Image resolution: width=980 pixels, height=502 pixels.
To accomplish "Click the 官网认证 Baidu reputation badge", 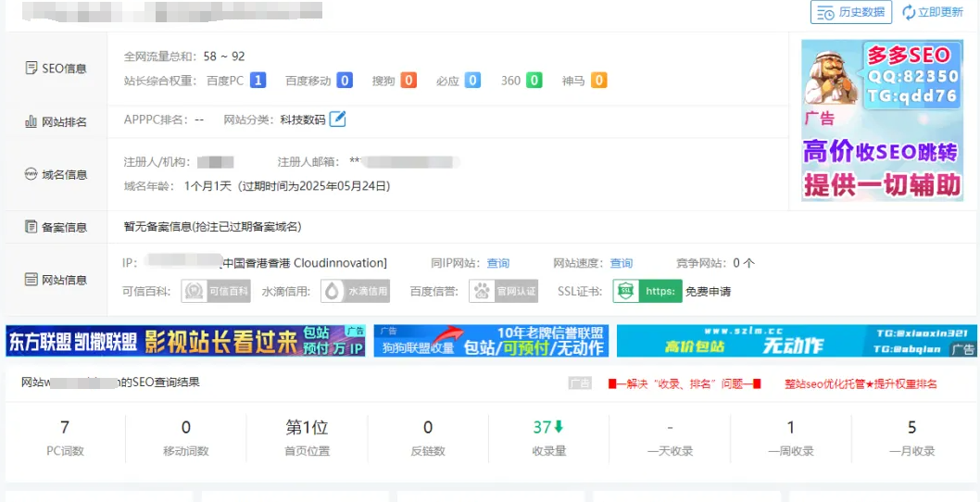I will pos(504,291).
